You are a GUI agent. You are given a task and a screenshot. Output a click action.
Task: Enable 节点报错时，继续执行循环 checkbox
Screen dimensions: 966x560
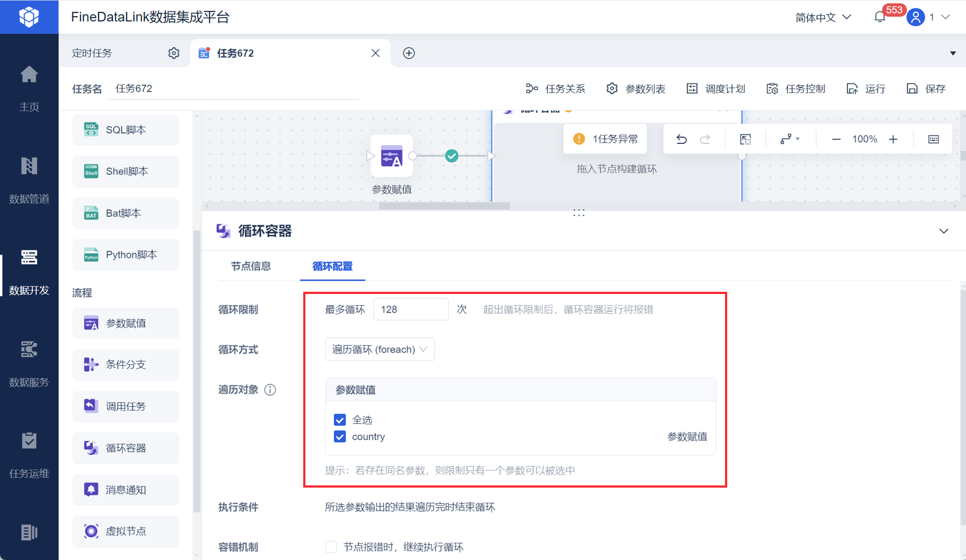click(331, 547)
